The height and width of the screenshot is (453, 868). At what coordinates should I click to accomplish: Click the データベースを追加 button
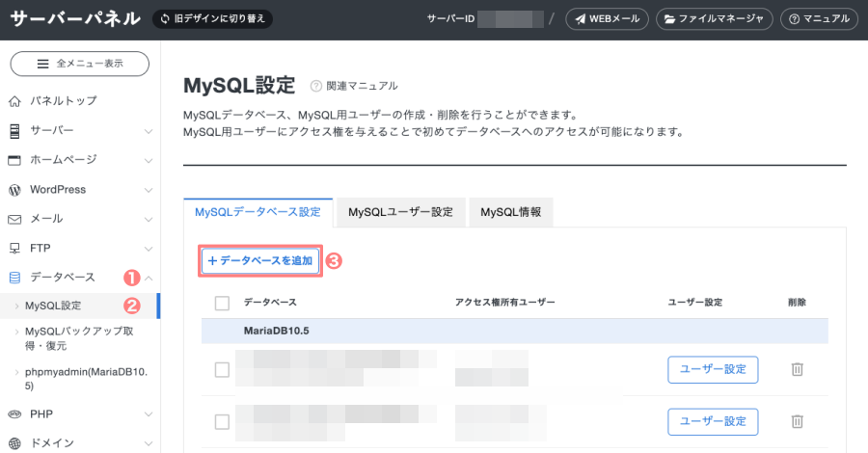pyautogui.click(x=259, y=260)
